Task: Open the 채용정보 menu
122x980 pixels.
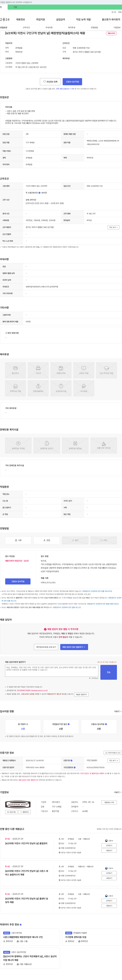Action: [x=21, y=19]
